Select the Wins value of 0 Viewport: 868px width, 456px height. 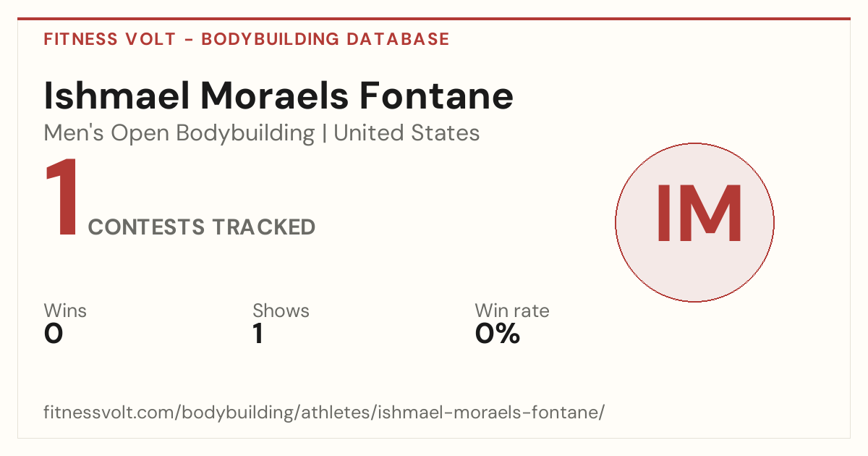coord(54,334)
